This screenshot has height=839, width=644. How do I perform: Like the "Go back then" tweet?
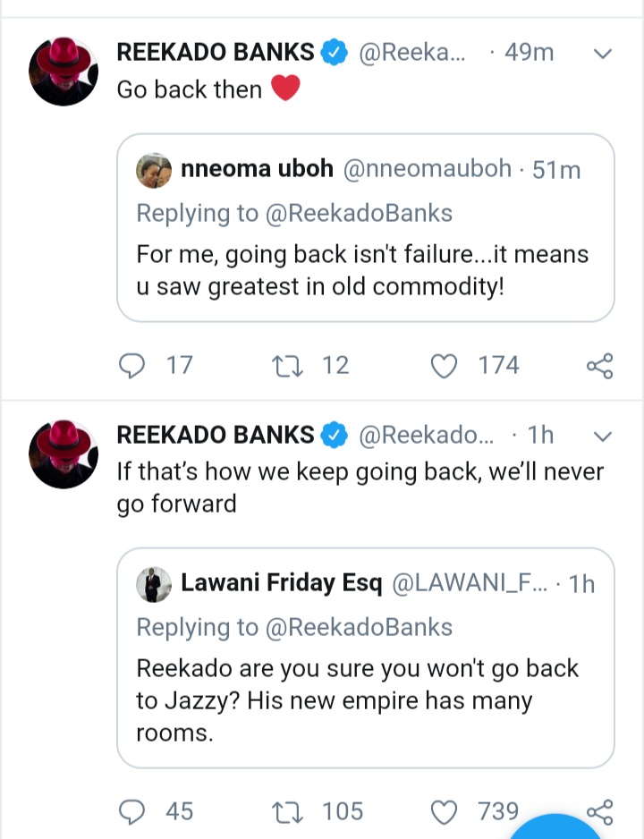point(445,365)
